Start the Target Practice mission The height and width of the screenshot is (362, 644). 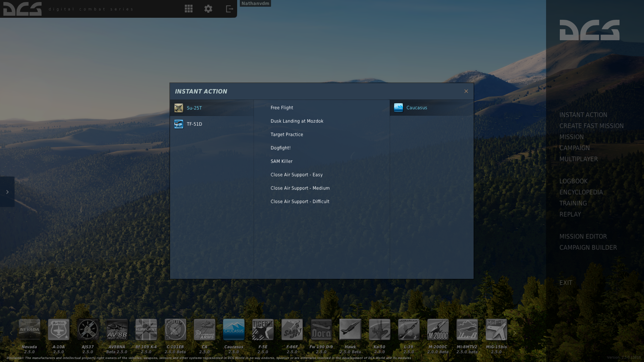(287, 134)
